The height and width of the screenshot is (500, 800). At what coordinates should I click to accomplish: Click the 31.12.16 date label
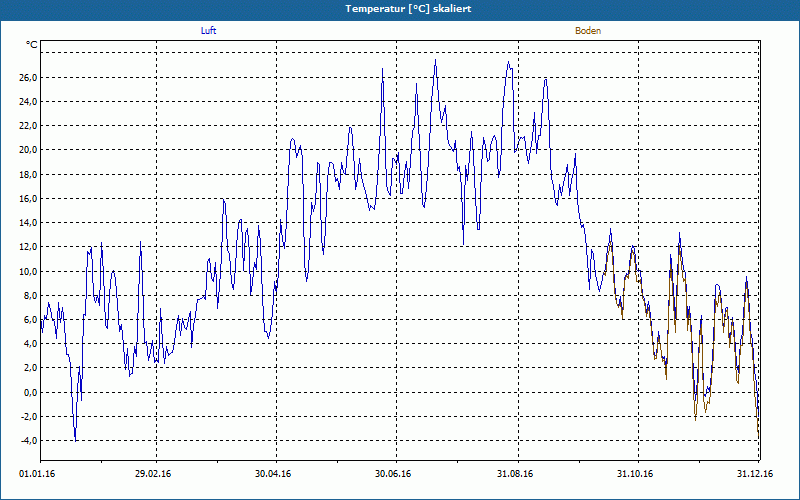click(x=753, y=474)
